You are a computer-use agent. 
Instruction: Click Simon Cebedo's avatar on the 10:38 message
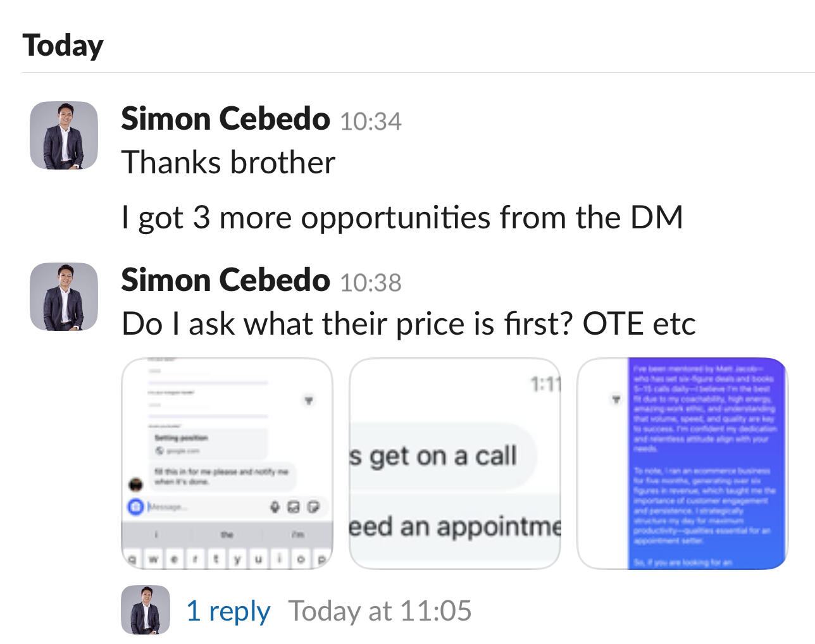[x=64, y=297]
